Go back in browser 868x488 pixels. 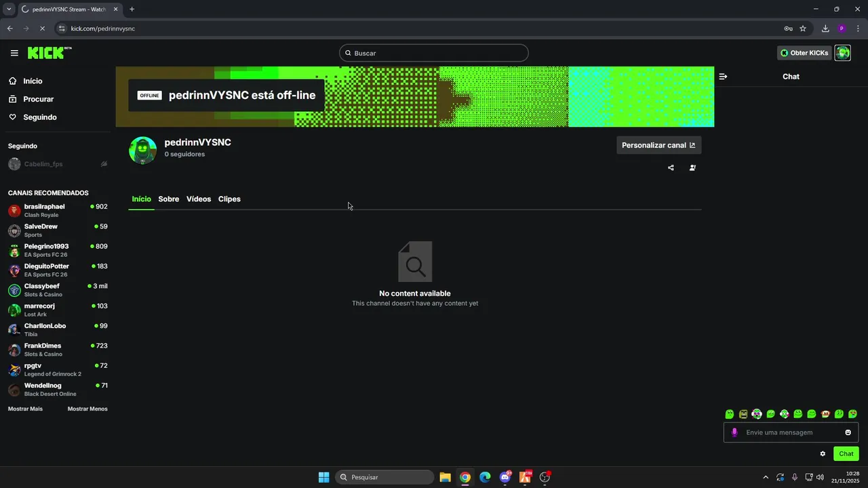click(x=9, y=28)
